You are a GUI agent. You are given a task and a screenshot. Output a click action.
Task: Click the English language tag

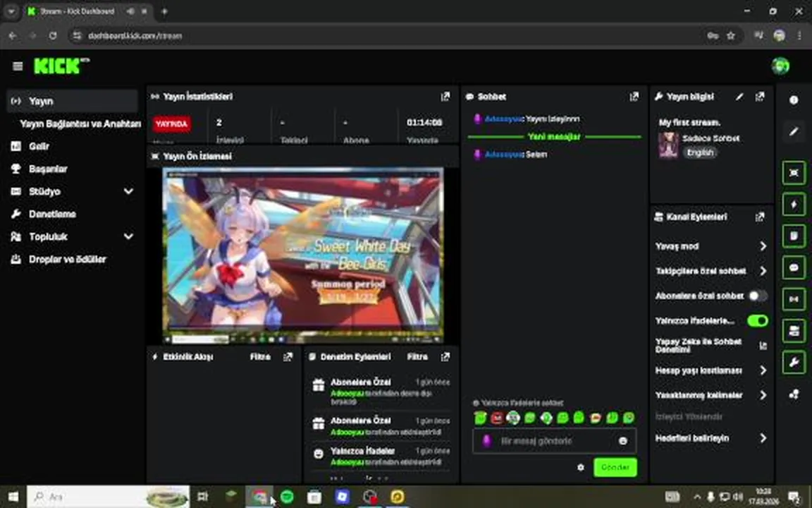click(x=700, y=152)
